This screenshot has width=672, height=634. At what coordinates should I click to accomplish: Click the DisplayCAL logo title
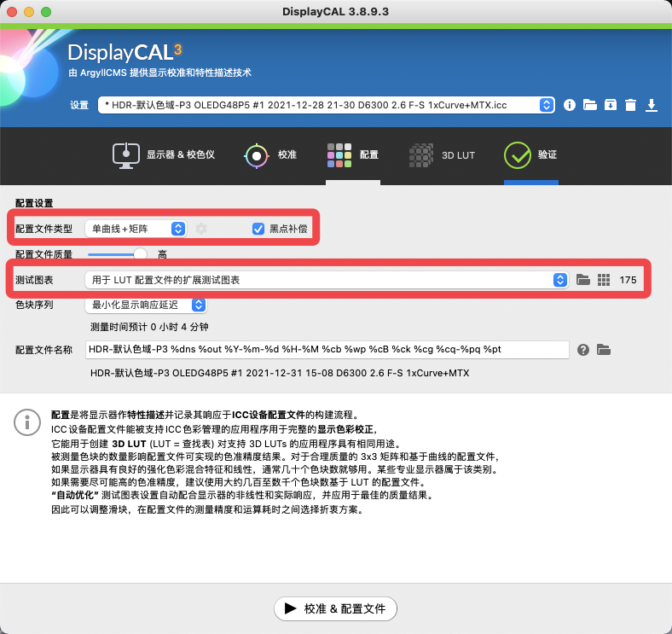click(125, 52)
